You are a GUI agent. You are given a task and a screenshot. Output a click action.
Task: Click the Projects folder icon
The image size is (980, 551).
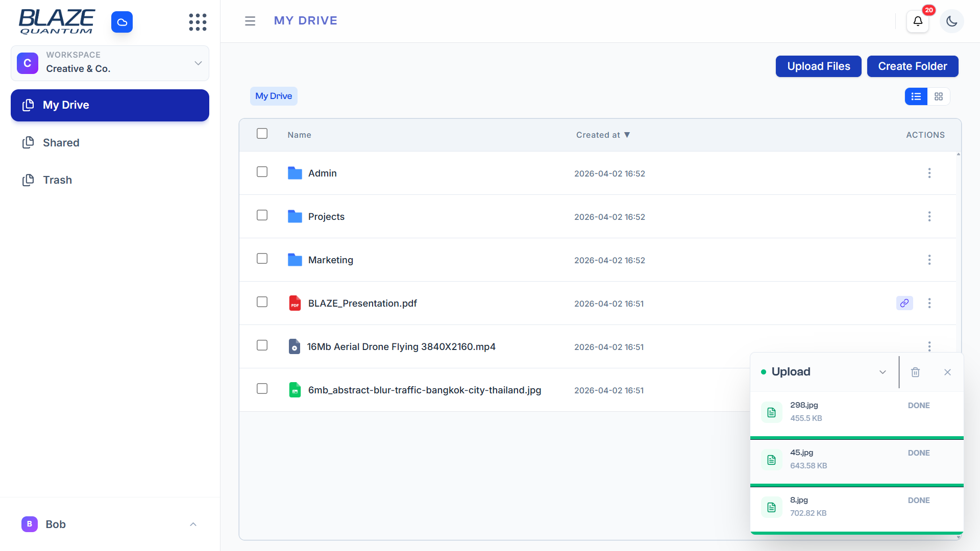(295, 216)
